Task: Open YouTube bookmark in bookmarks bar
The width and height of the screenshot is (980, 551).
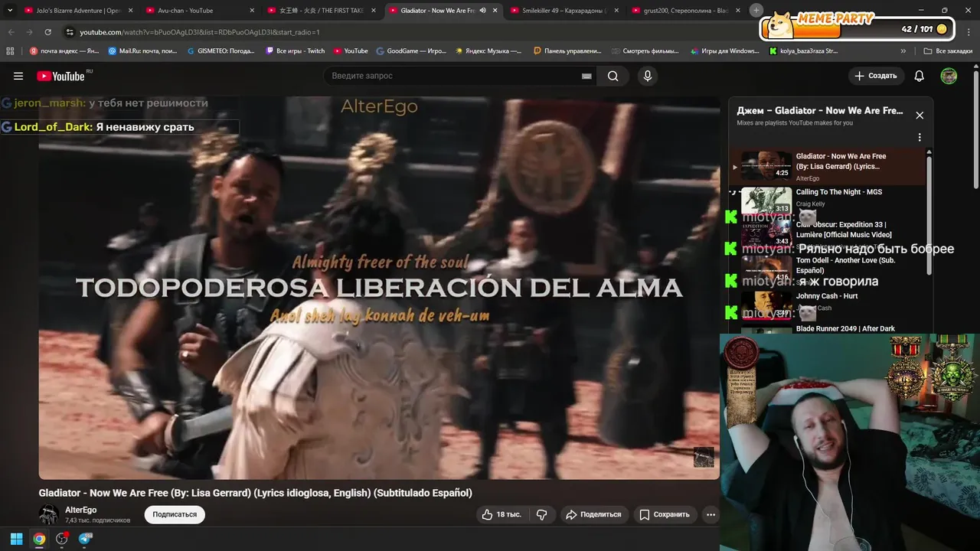Action: pyautogui.click(x=351, y=51)
